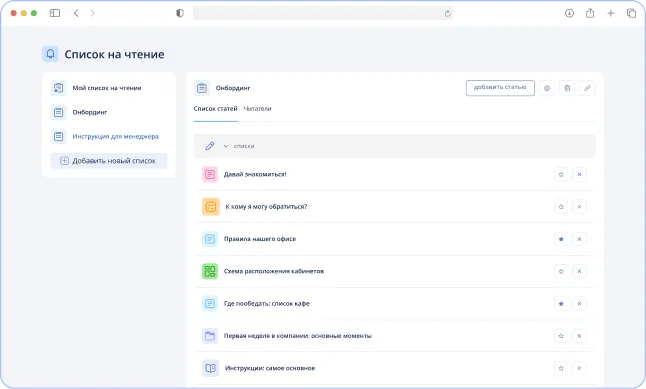The width and height of the screenshot is (646, 389).
Task: Click the bell icon beside Список на чтение
Action: [x=50, y=54]
